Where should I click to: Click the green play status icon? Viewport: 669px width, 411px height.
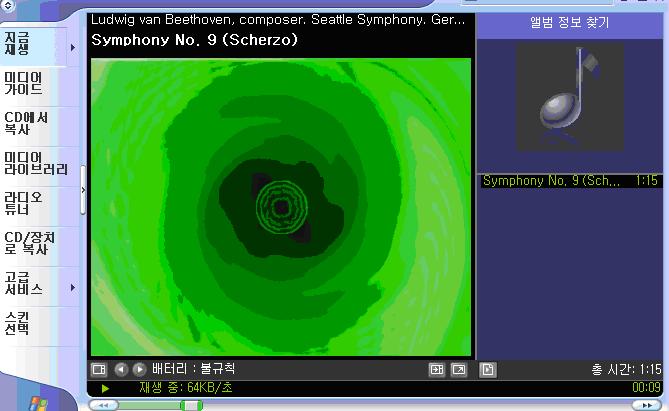coord(105,388)
